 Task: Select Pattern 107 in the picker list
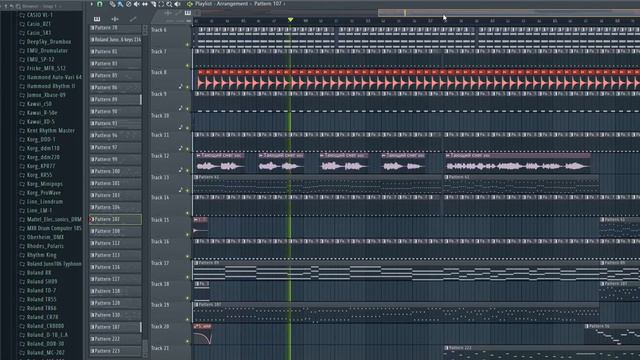[x=116, y=219]
